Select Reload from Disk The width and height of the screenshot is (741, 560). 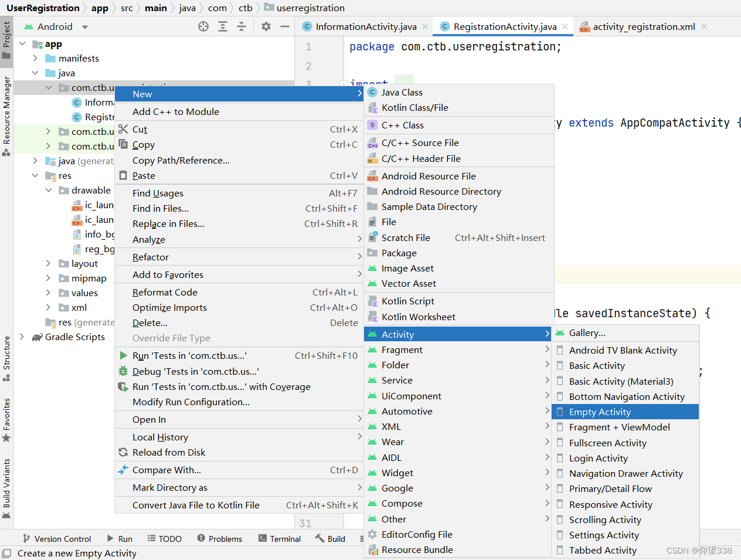point(239,452)
